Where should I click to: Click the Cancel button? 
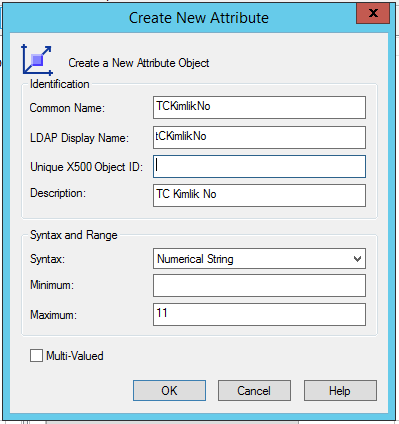[x=254, y=390]
